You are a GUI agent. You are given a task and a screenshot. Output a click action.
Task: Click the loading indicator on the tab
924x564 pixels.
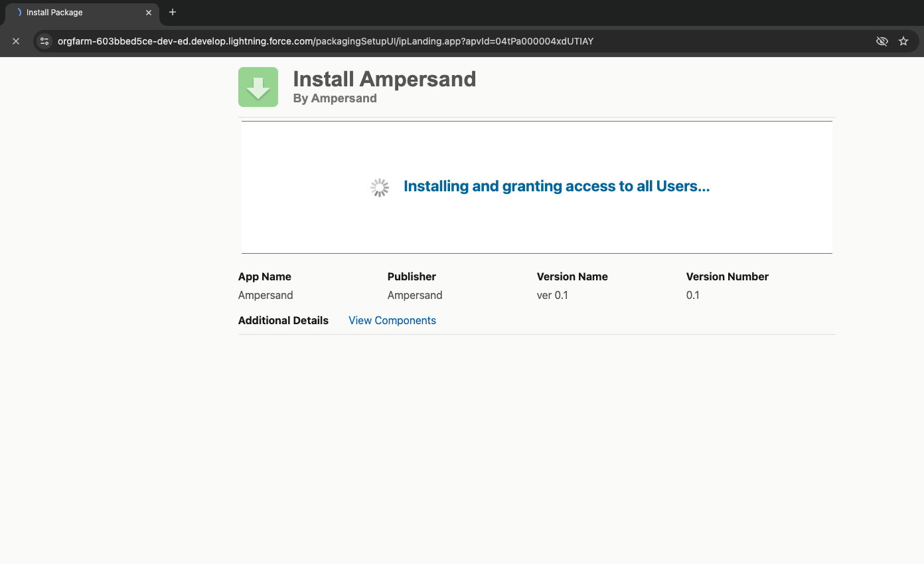(x=19, y=13)
